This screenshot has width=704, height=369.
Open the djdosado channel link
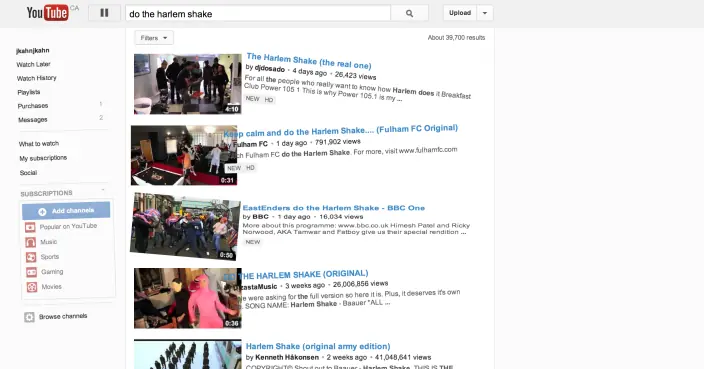[270, 69]
